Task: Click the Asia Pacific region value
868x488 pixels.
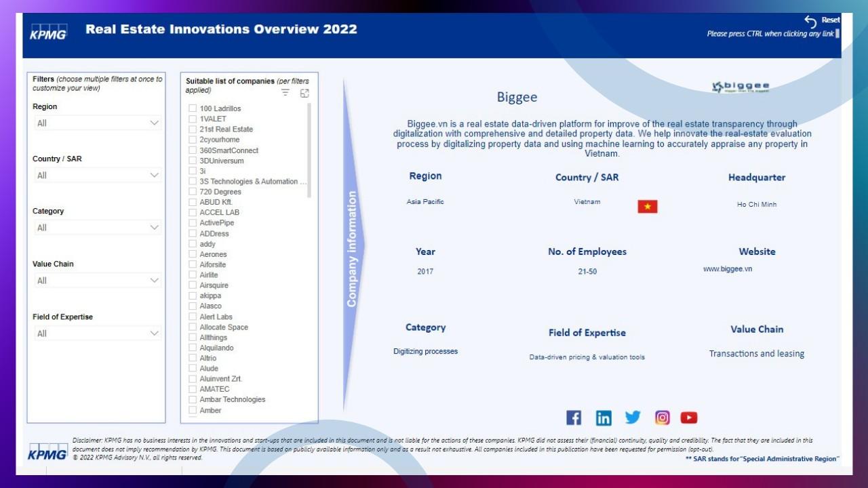Action: 425,201
